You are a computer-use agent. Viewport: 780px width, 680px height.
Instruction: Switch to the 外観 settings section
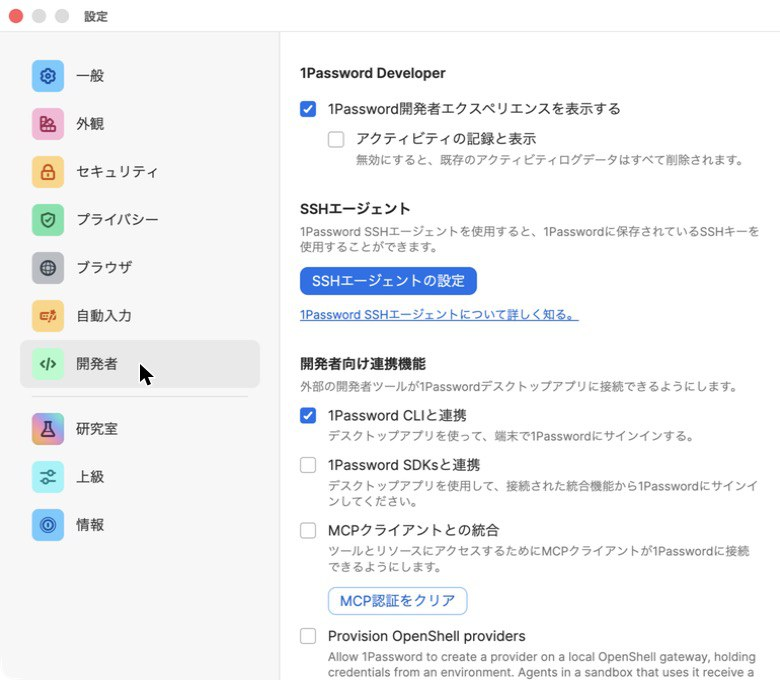point(140,124)
